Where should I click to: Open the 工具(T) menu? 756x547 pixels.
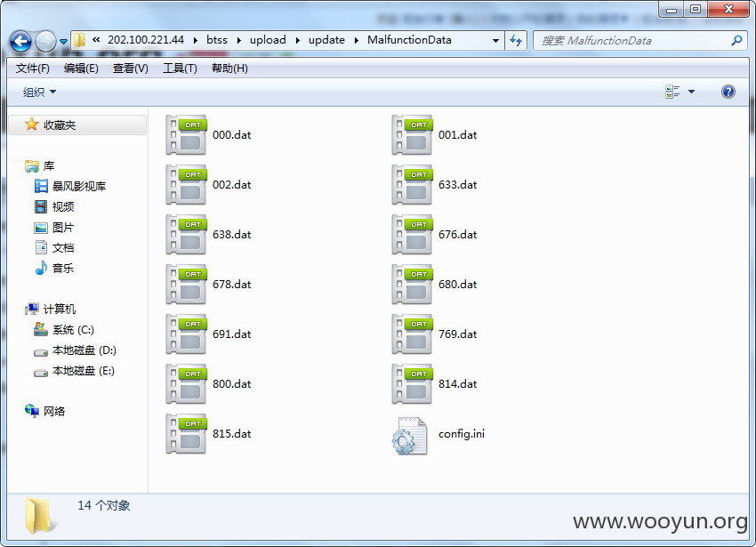(x=180, y=68)
